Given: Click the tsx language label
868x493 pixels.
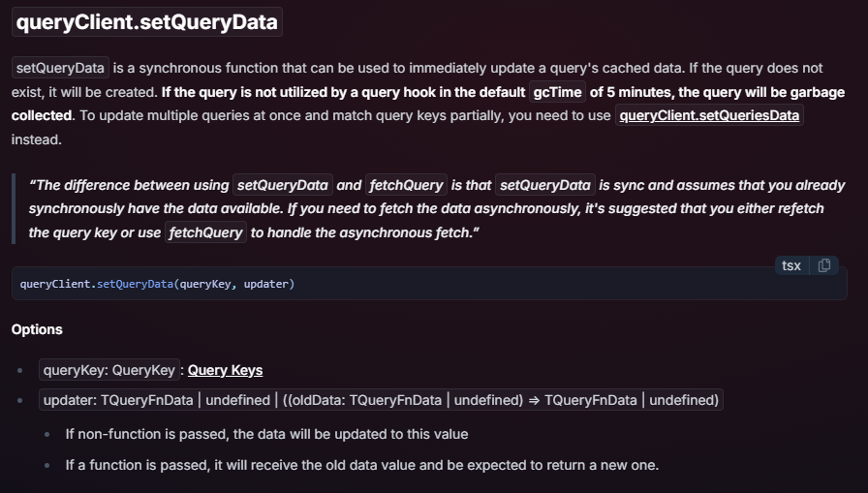Looking at the screenshot, I should 791,265.
